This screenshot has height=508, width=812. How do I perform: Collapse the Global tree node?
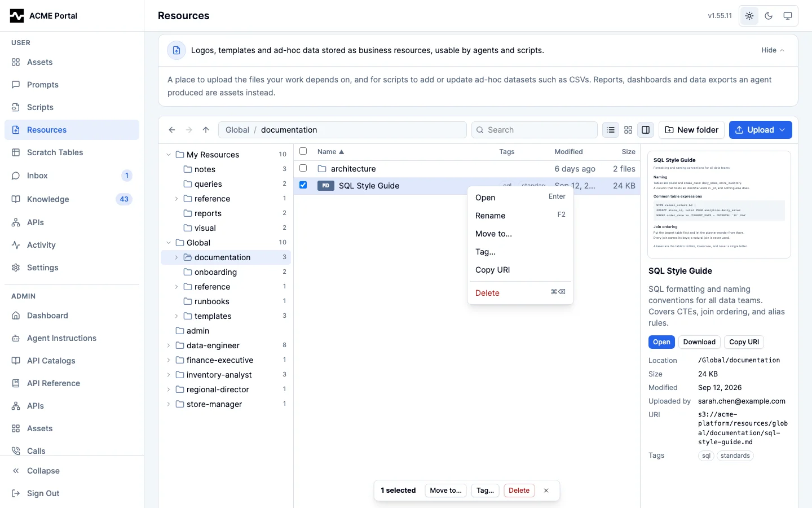click(169, 243)
